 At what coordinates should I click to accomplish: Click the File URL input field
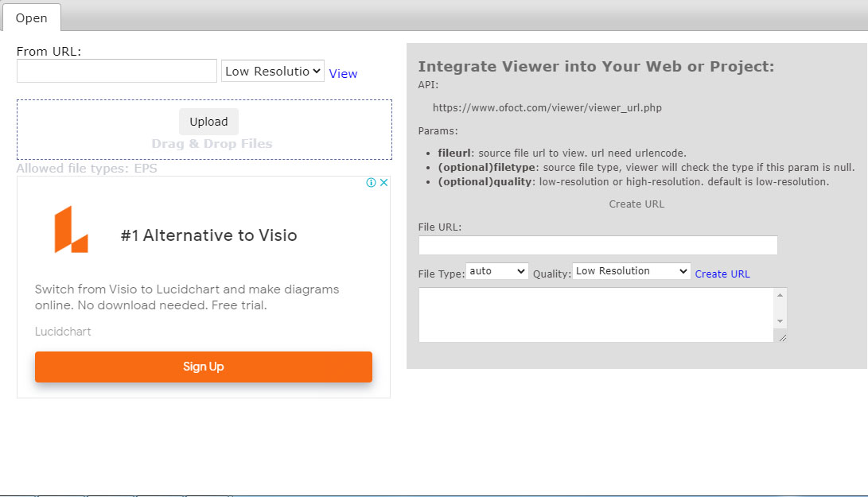tap(597, 245)
